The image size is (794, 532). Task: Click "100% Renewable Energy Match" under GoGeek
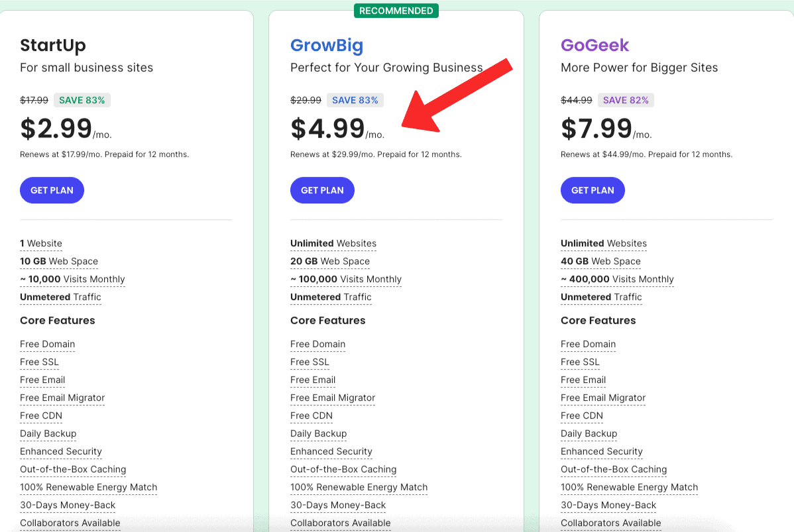pos(629,487)
